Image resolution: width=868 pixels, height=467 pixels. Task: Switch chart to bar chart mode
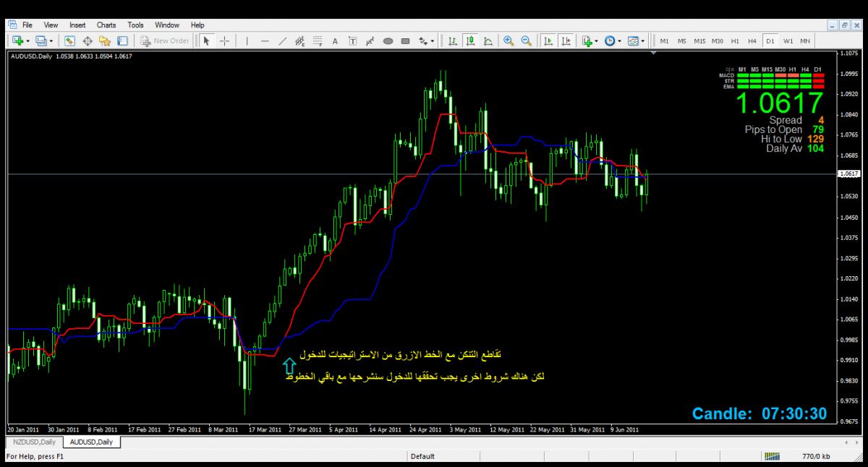click(x=453, y=41)
